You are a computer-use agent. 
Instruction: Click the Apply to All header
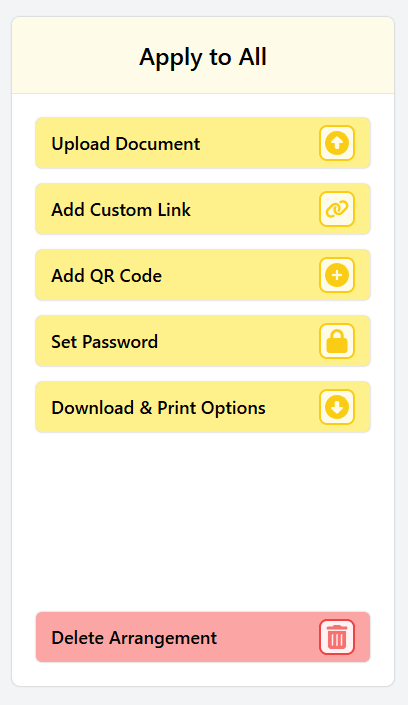coord(203,56)
